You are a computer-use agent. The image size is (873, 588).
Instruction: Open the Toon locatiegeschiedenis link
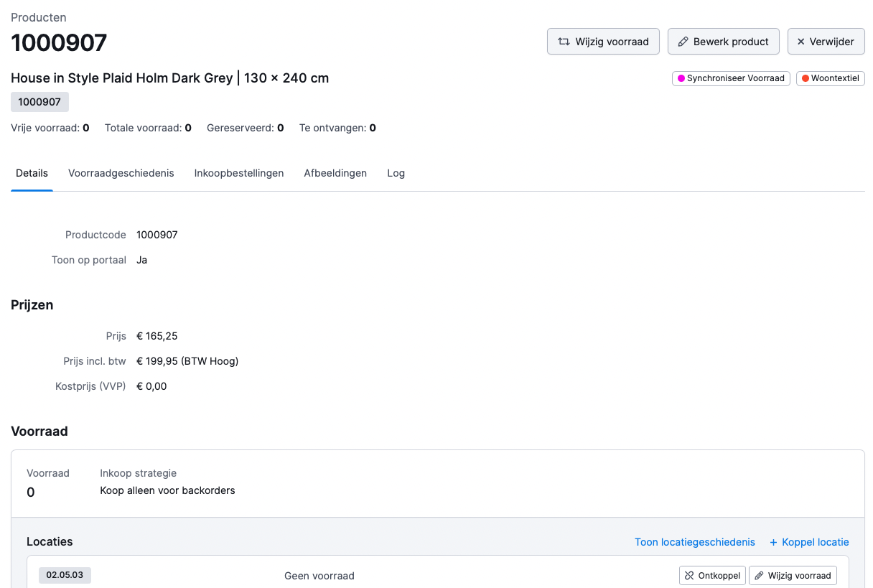click(694, 542)
